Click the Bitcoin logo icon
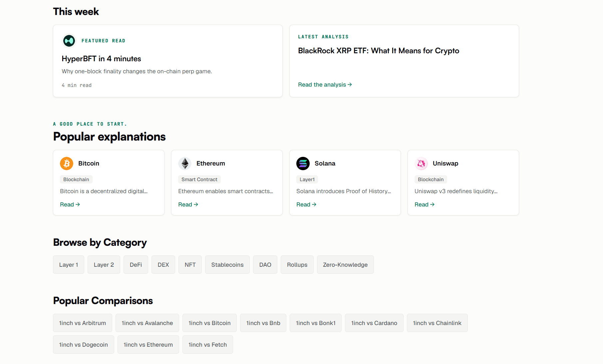 tap(67, 164)
